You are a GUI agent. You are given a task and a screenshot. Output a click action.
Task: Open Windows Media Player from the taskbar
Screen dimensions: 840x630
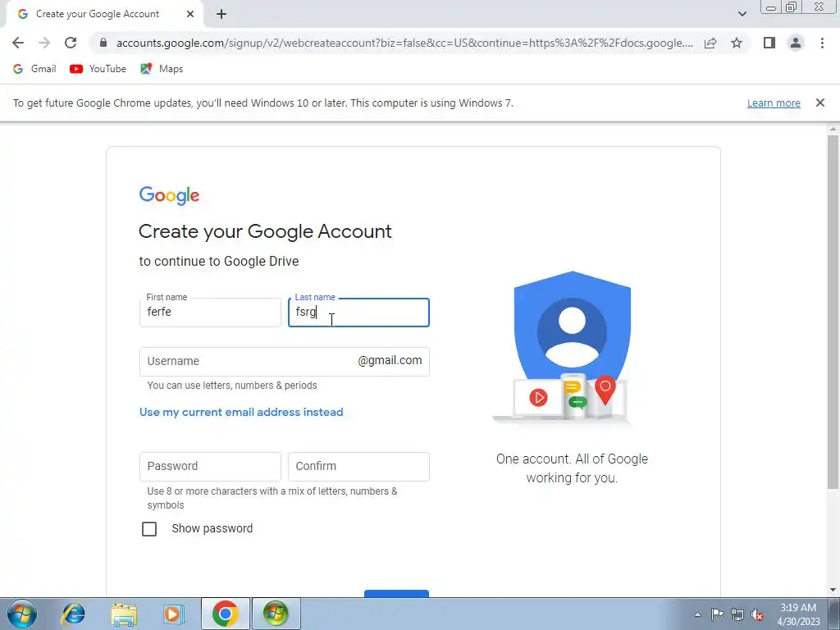point(174,614)
